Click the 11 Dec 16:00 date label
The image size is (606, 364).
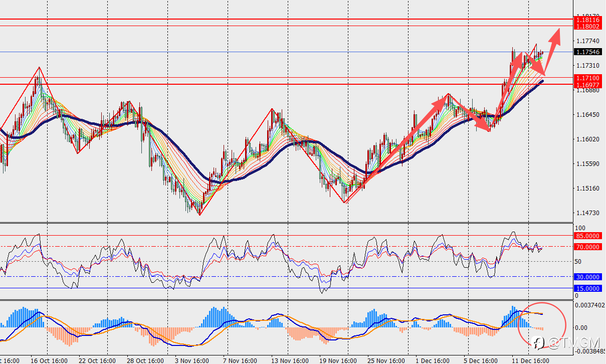(x=530, y=360)
